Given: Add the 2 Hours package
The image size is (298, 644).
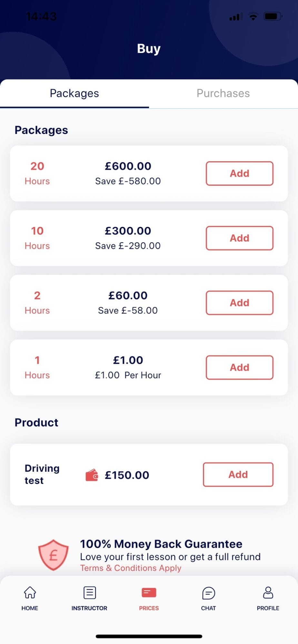Looking at the screenshot, I should [239, 303].
